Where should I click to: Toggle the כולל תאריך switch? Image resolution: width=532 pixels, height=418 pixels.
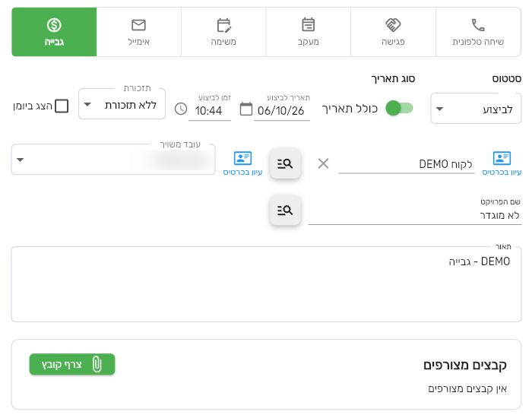399,108
